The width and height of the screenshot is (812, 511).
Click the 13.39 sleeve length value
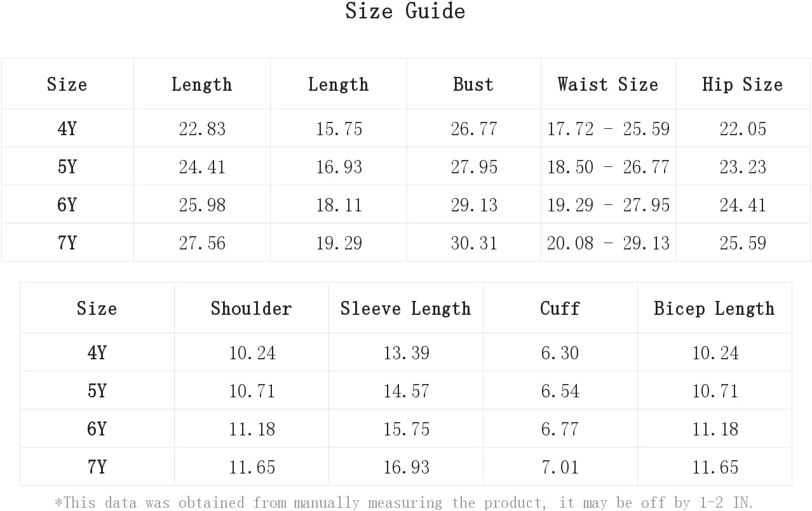coord(406,353)
